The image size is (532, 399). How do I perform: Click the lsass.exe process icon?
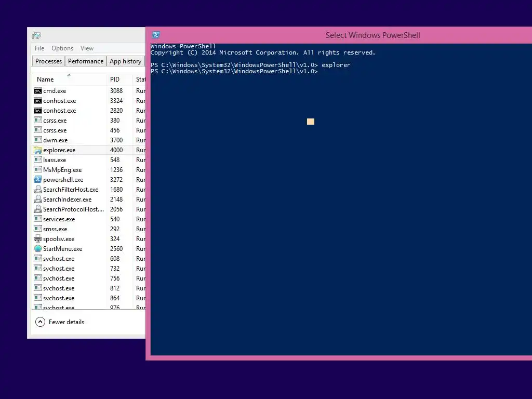click(x=37, y=159)
